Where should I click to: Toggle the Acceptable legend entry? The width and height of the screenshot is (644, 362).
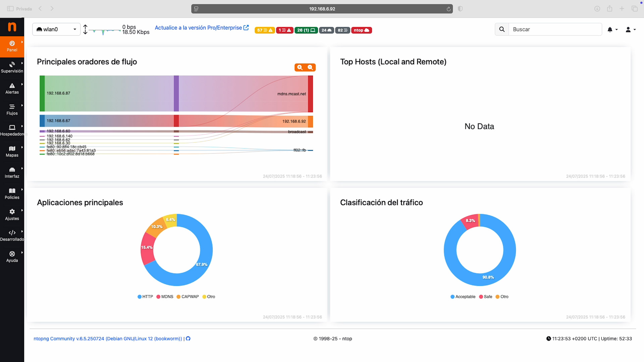click(463, 297)
